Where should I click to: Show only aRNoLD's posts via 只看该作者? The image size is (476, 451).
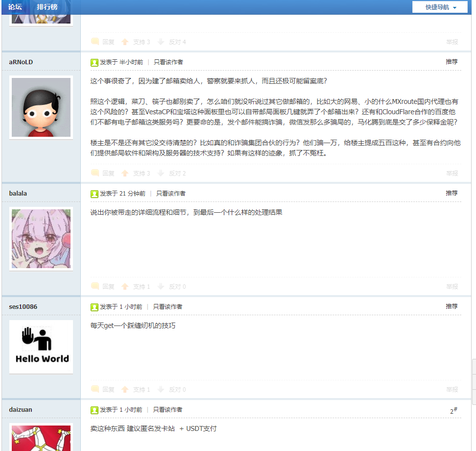tap(168, 62)
